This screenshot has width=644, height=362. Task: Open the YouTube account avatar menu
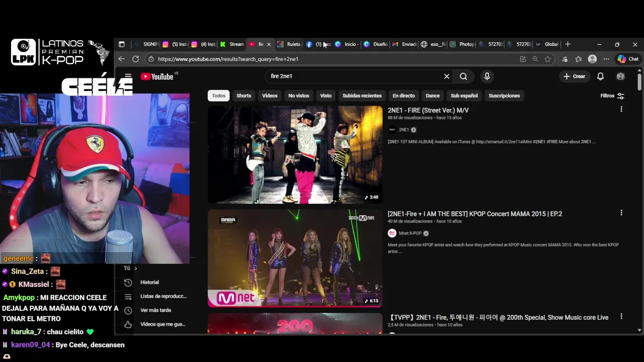pos(620,76)
